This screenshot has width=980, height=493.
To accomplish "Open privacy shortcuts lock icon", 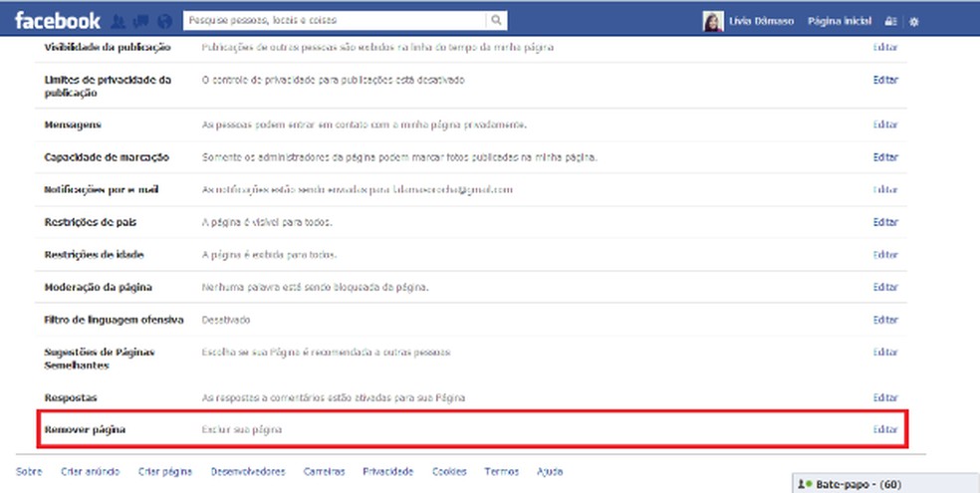I will tap(890, 21).
